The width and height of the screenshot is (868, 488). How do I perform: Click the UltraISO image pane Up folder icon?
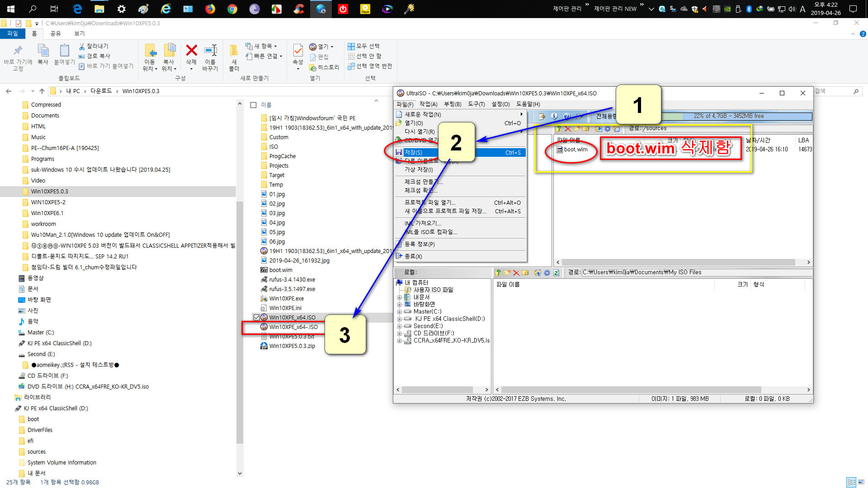tap(559, 128)
